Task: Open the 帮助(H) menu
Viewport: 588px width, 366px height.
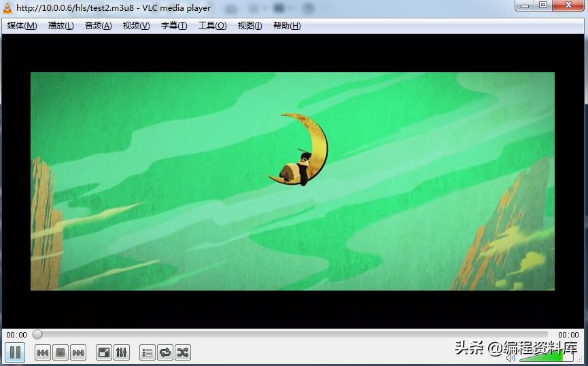Action: click(x=287, y=26)
